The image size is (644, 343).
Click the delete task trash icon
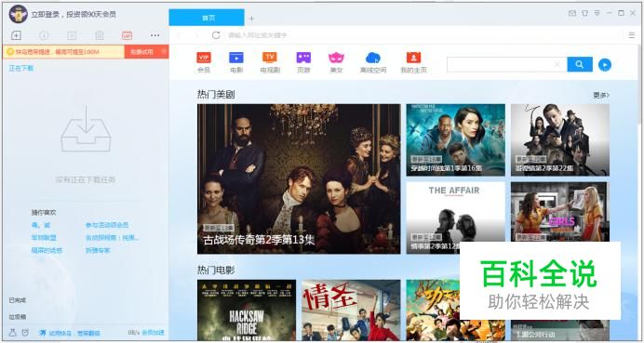[100, 35]
